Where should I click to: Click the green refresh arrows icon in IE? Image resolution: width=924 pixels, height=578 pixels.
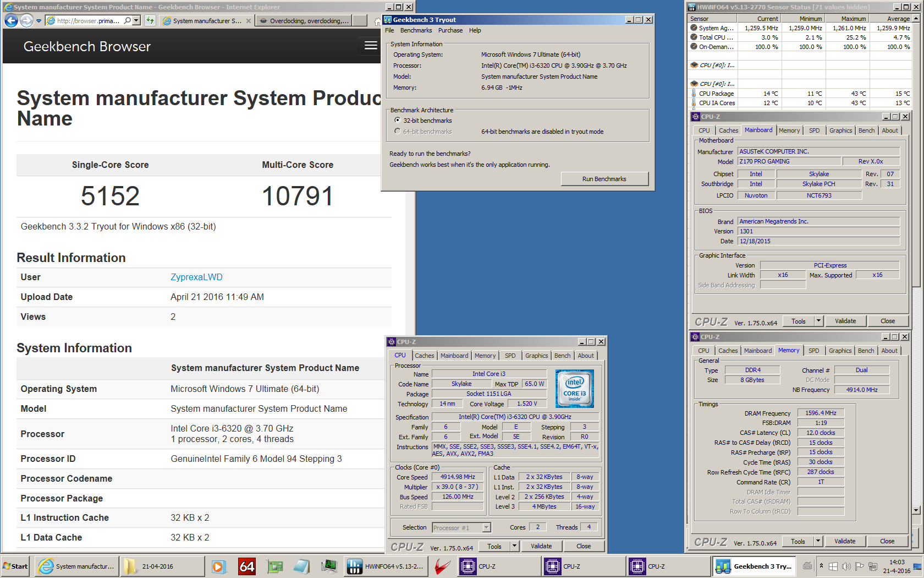pyautogui.click(x=150, y=20)
